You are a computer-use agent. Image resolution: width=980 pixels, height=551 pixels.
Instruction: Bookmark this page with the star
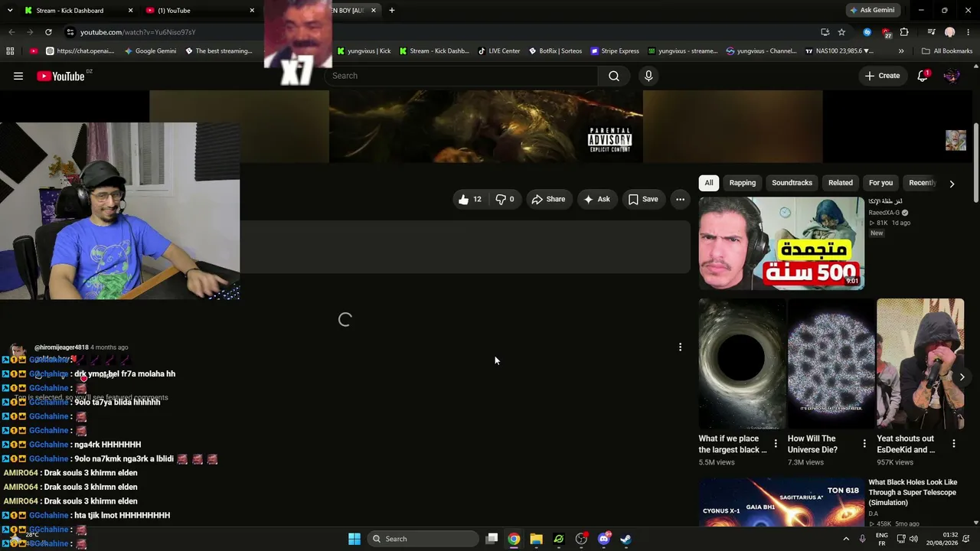[x=841, y=32]
